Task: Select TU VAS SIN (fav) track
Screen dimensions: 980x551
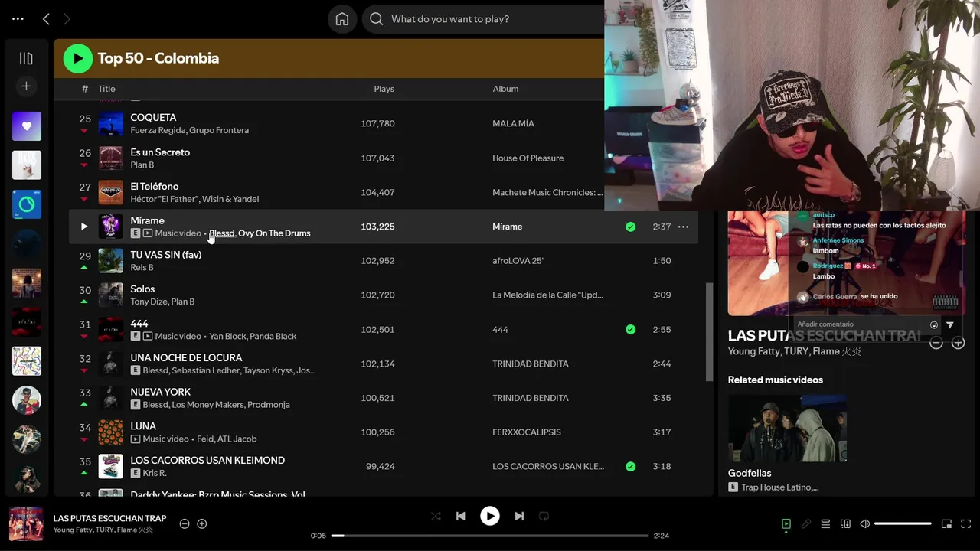Action: [166, 254]
